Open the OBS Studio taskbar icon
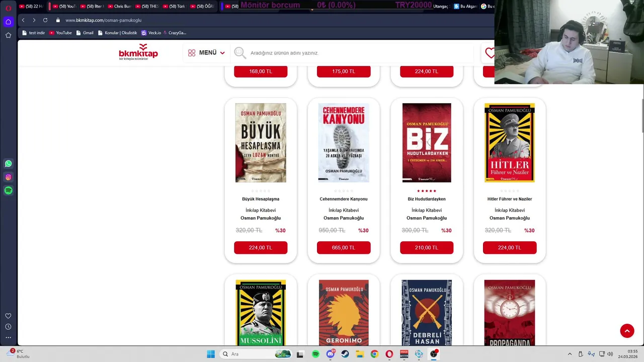Screen dimensions: 644x362 pos(434,354)
